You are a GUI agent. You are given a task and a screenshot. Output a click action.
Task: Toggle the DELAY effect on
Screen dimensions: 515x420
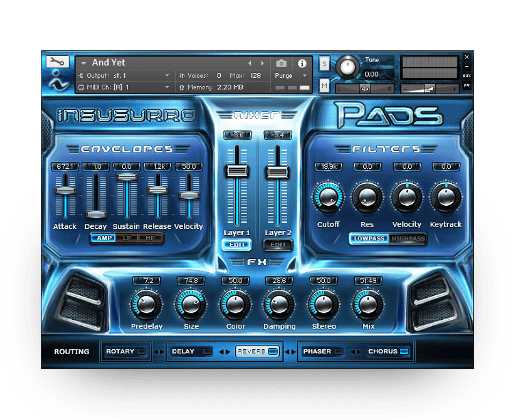(207, 351)
